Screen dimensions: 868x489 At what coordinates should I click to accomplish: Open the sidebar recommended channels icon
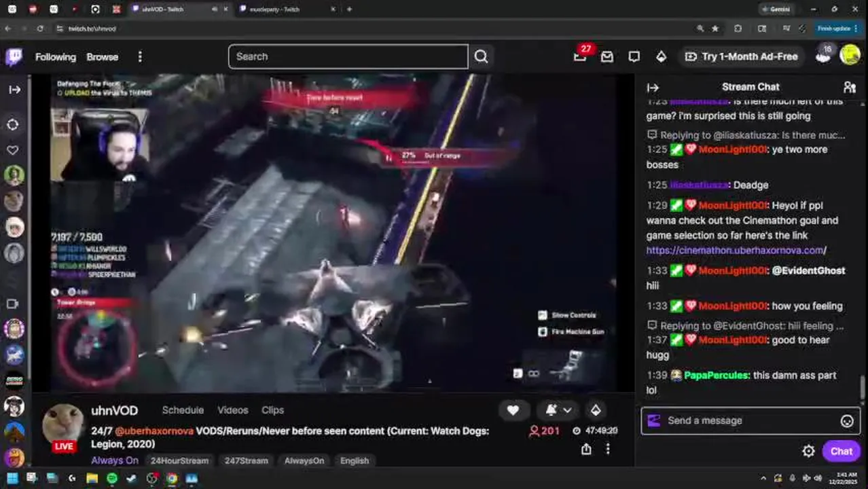click(x=13, y=125)
